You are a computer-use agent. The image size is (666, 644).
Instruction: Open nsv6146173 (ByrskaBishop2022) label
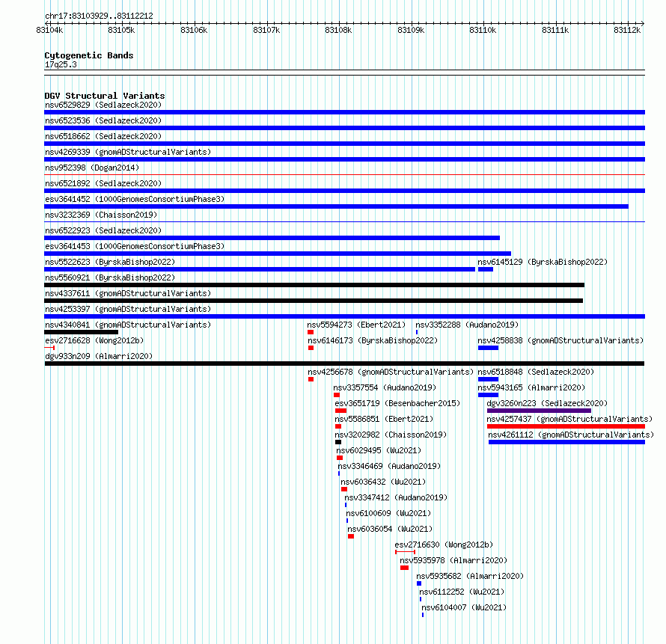coord(373,340)
